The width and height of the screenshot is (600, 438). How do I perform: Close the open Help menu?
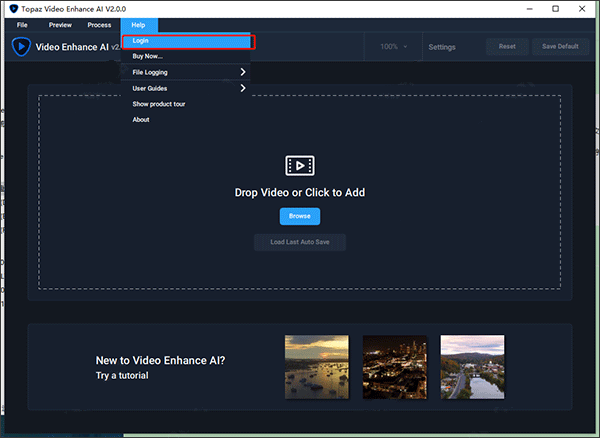[139, 25]
